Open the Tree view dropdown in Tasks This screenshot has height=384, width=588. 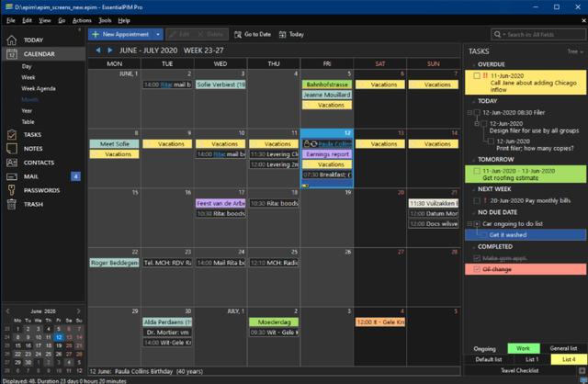click(575, 51)
